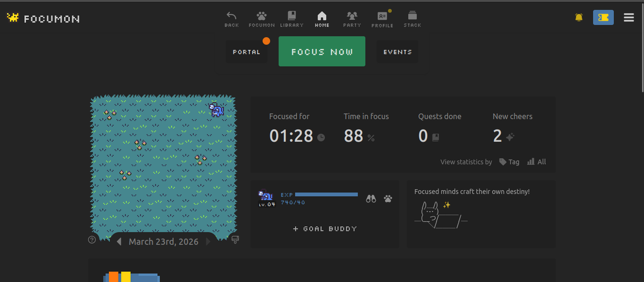
Task: Open the Focumon paw tab
Action: point(262,19)
